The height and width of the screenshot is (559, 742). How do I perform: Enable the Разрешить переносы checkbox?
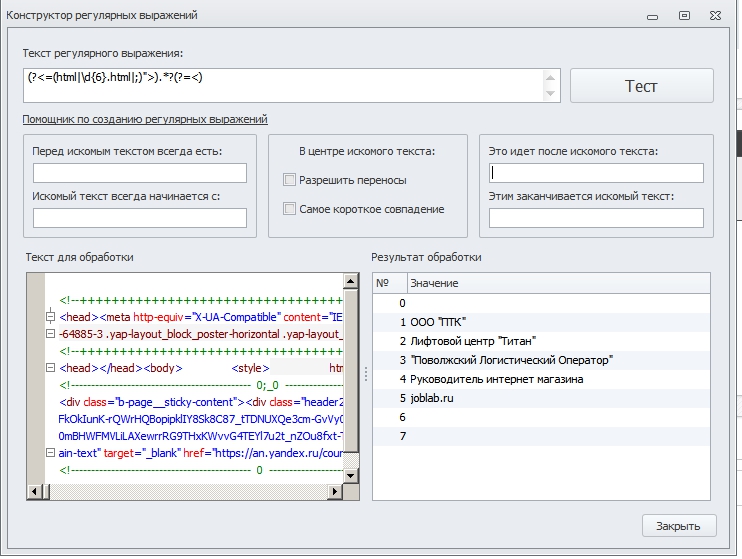(289, 180)
